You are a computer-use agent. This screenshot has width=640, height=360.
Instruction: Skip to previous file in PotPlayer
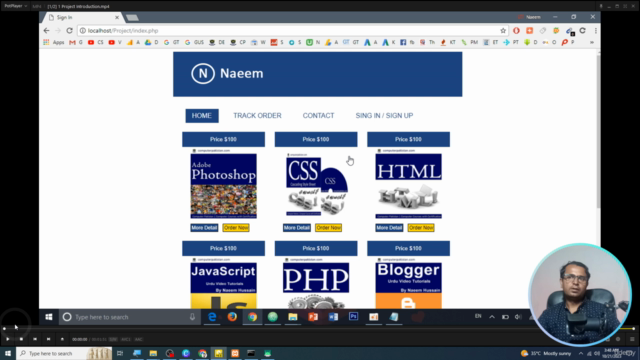35,339
